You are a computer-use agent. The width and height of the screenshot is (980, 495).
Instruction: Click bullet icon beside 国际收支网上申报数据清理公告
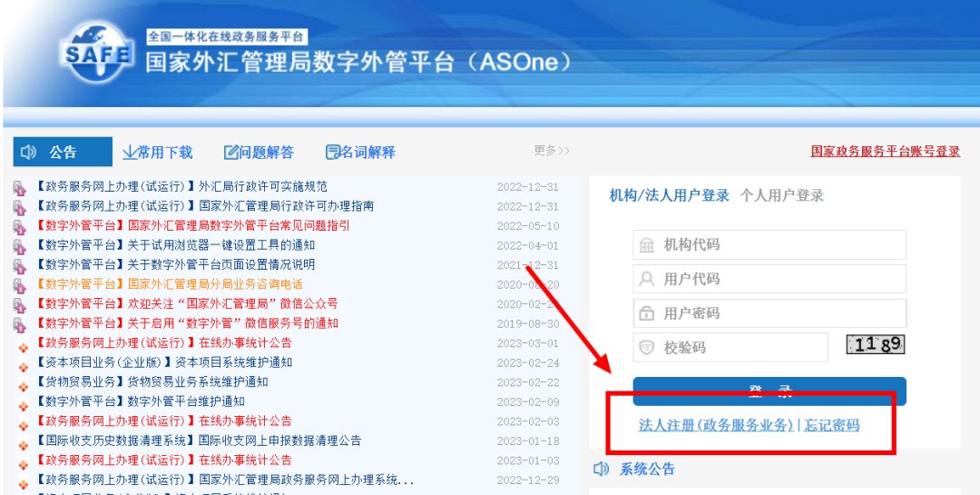pyautogui.click(x=23, y=445)
